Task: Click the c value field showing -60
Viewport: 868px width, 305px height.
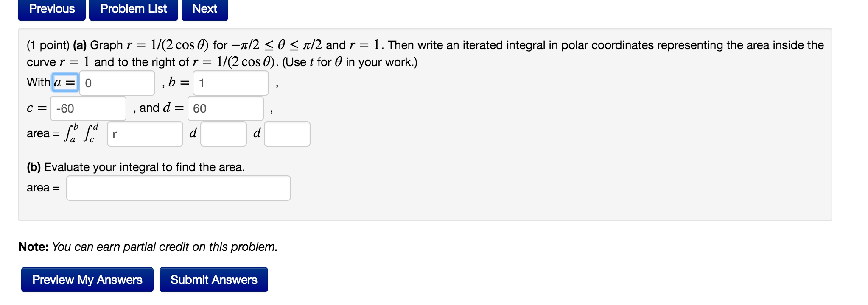Action: [87, 109]
